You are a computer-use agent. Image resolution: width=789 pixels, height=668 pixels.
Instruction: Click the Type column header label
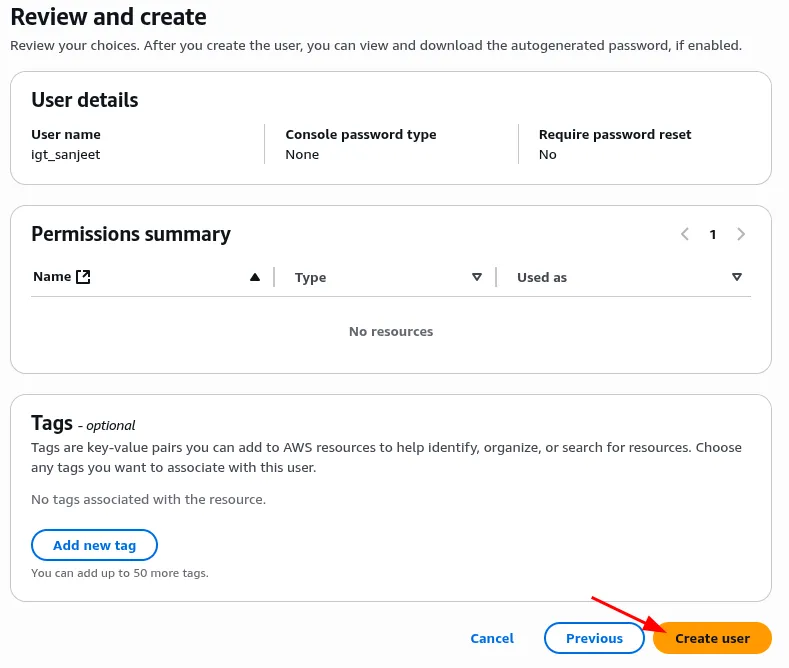pyautogui.click(x=310, y=277)
